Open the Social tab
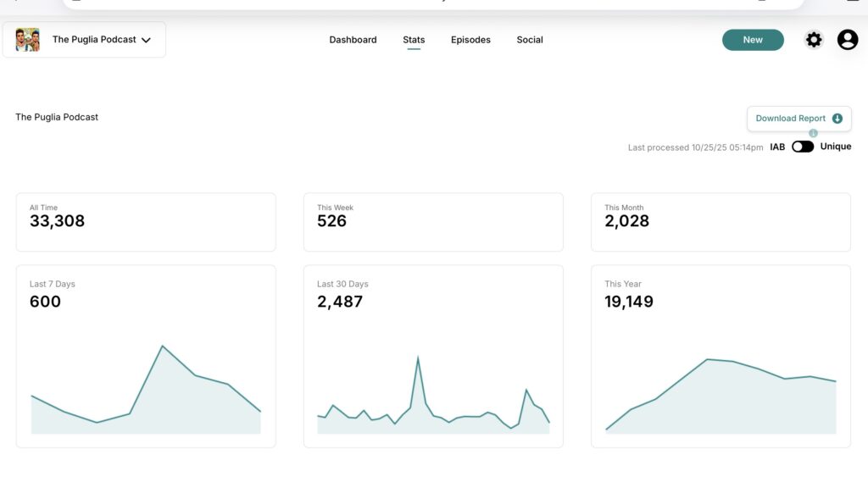Screen dimensions: 868x488 pyautogui.click(x=530, y=40)
